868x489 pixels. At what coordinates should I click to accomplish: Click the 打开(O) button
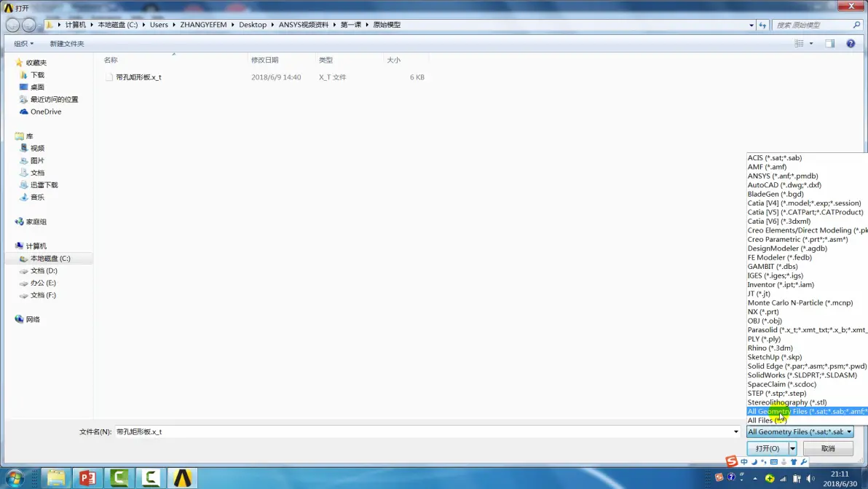(x=768, y=448)
